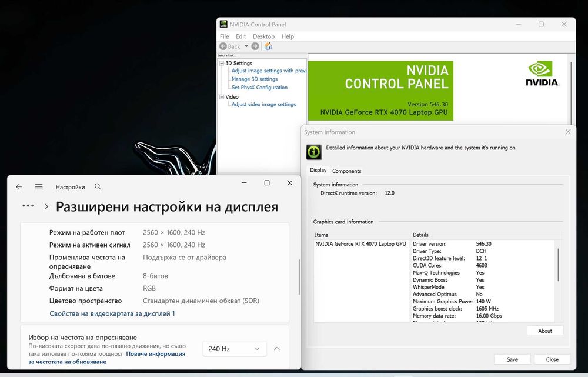The height and width of the screenshot is (377, 588).
Task: Click the Driver version value 546.30
Action: 484,244
